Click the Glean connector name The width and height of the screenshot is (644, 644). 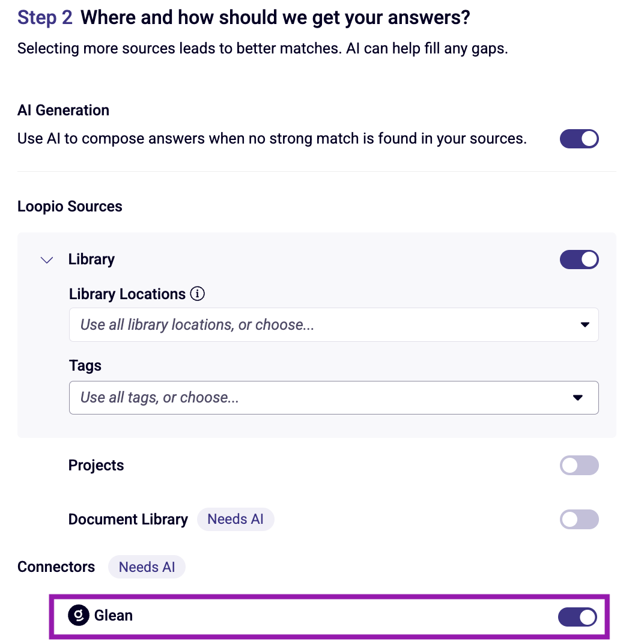tap(114, 615)
